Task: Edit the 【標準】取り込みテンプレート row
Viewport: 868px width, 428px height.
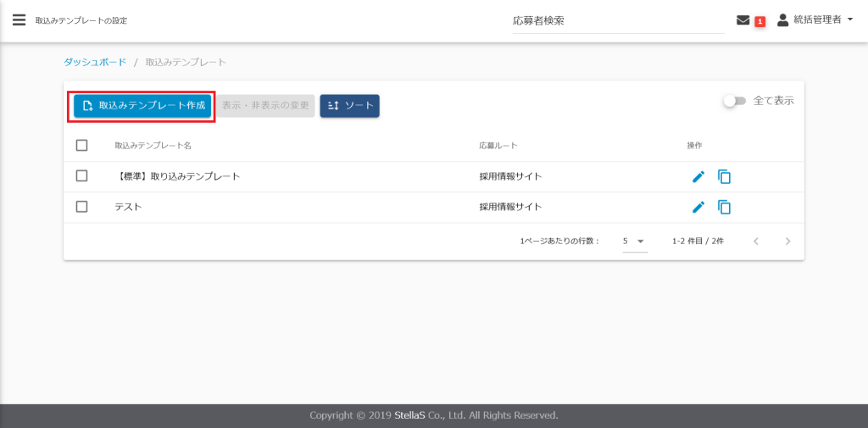Action: 698,176
